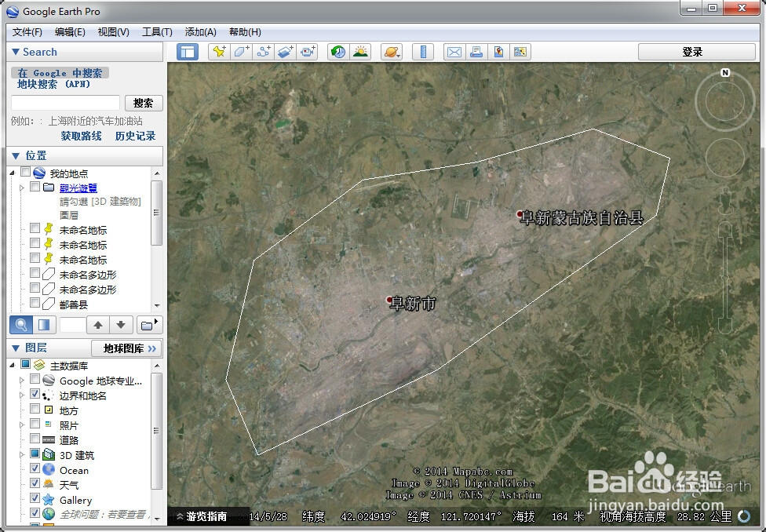The image size is (766, 532).
Task: Open the add folder button
Action: (x=149, y=325)
